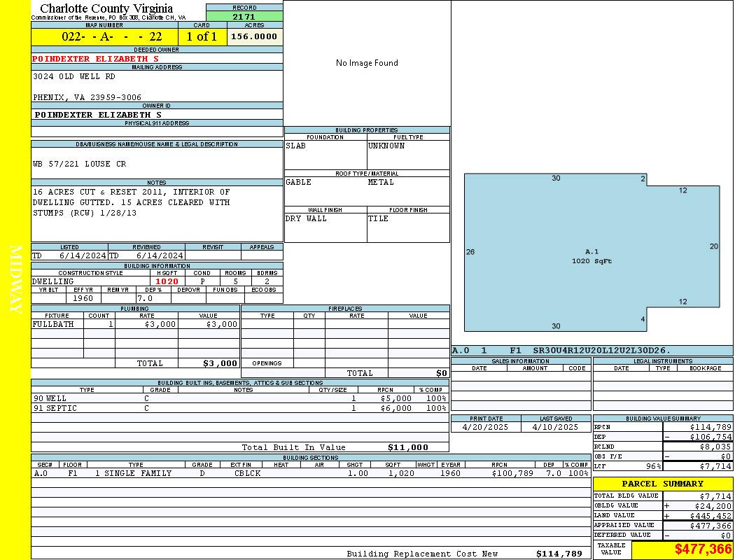Select the FULLBATH plumbing fixture row
The width and height of the screenshot is (735, 560).
135,324
